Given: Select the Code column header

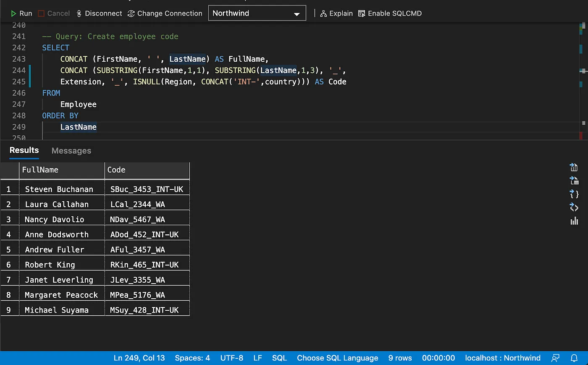Looking at the screenshot, I should pyautogui.click(x=147, y=170).
